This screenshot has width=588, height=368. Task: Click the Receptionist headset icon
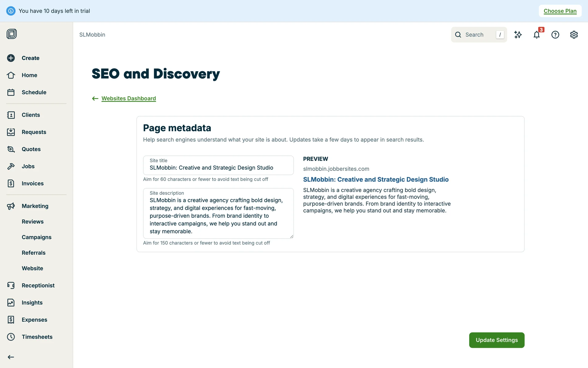pyautogui.click(x=11, y=286)
